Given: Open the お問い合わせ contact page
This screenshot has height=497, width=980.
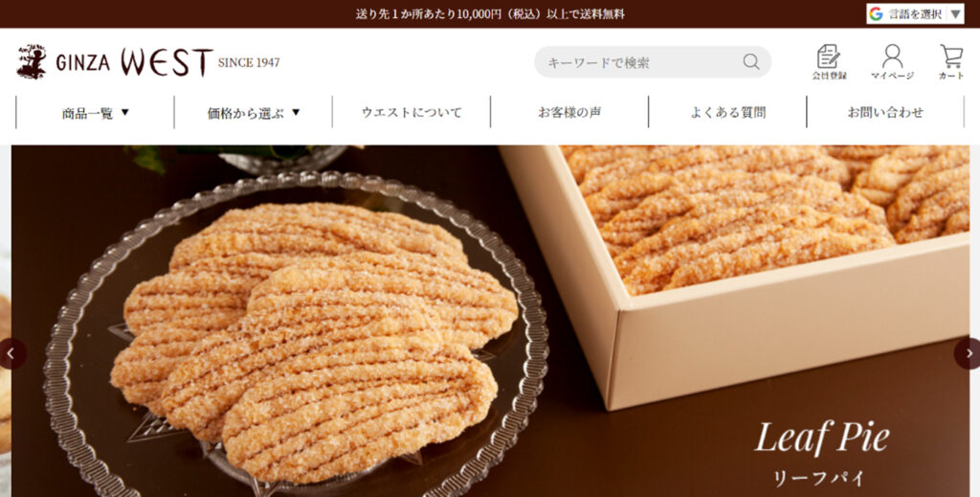Looking at the screenshot, I should click(x=885, y=113).
